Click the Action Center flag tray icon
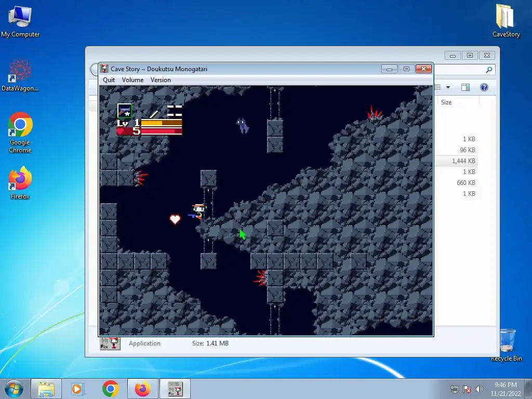Viewport: 532px width, 399px height. click(467, 389)
